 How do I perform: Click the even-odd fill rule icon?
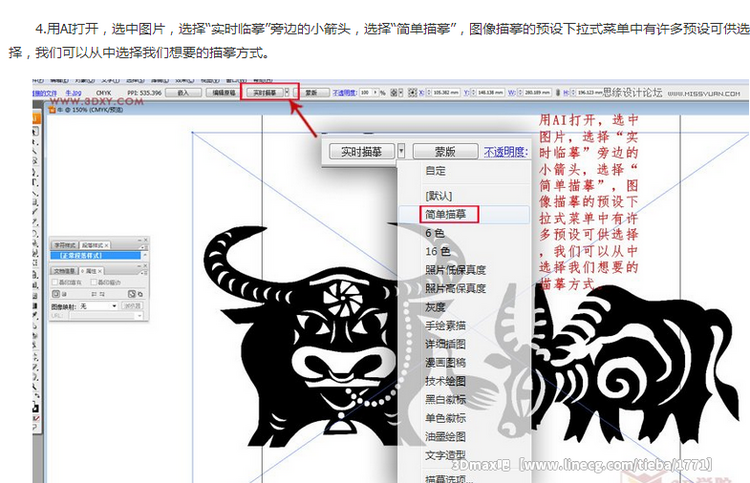point(140,295)
